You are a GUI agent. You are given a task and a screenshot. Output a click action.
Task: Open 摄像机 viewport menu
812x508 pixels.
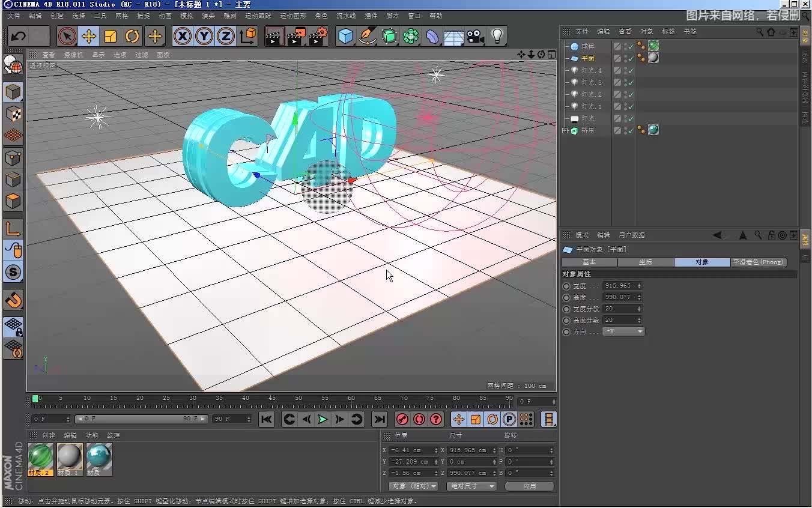[x=73, y=55]
